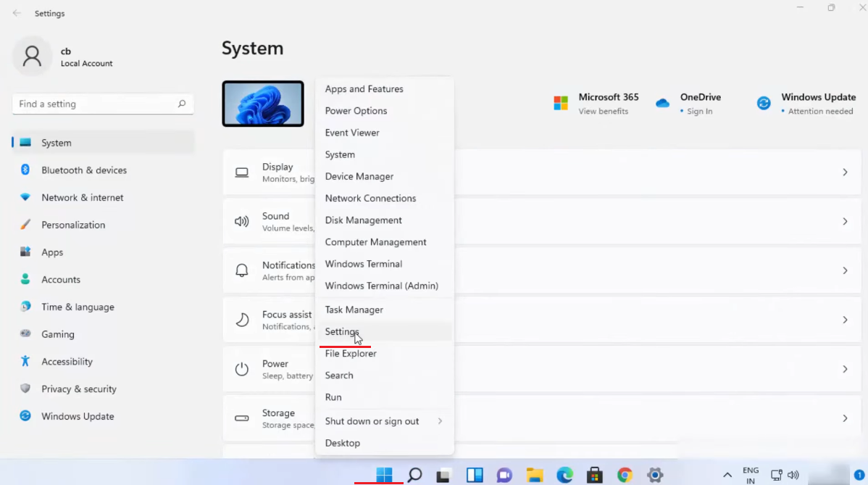Expand the Sound row chevron
This screenshot has height=485, width=868.
click(845, 221)
